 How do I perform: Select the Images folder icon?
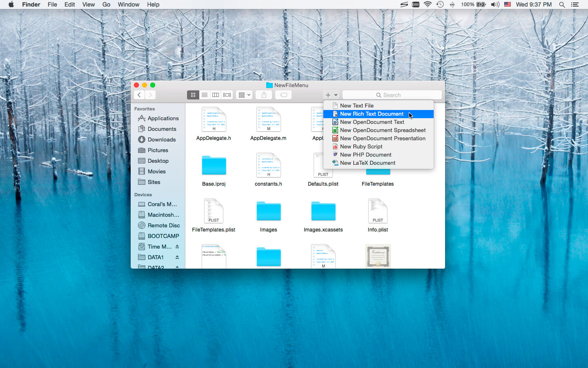[268, 211]
